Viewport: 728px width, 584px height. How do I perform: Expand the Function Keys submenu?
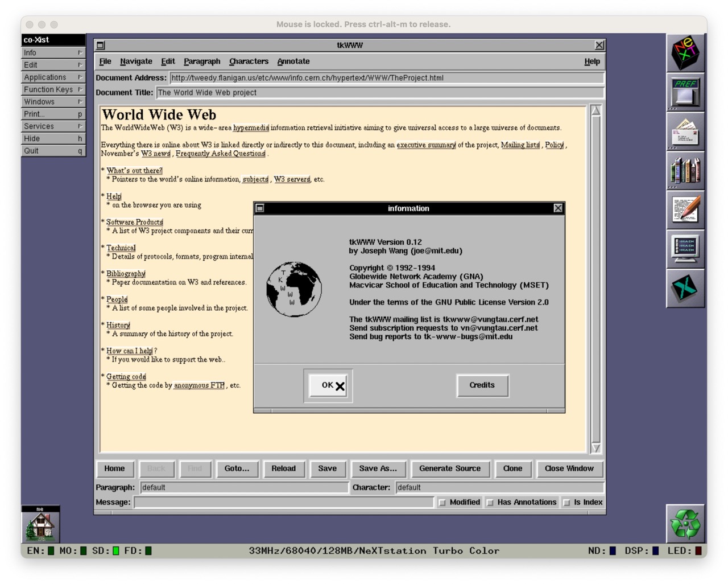coord(53,89)
